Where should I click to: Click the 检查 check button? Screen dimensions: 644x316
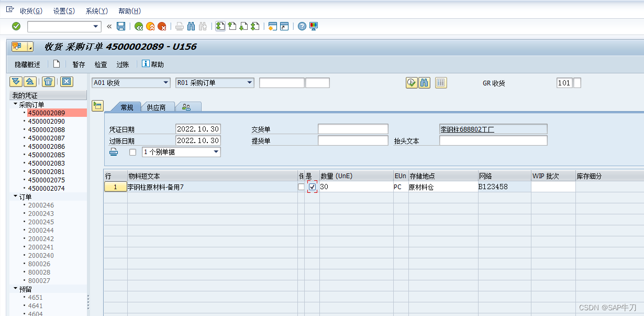(x=101, y=64)
